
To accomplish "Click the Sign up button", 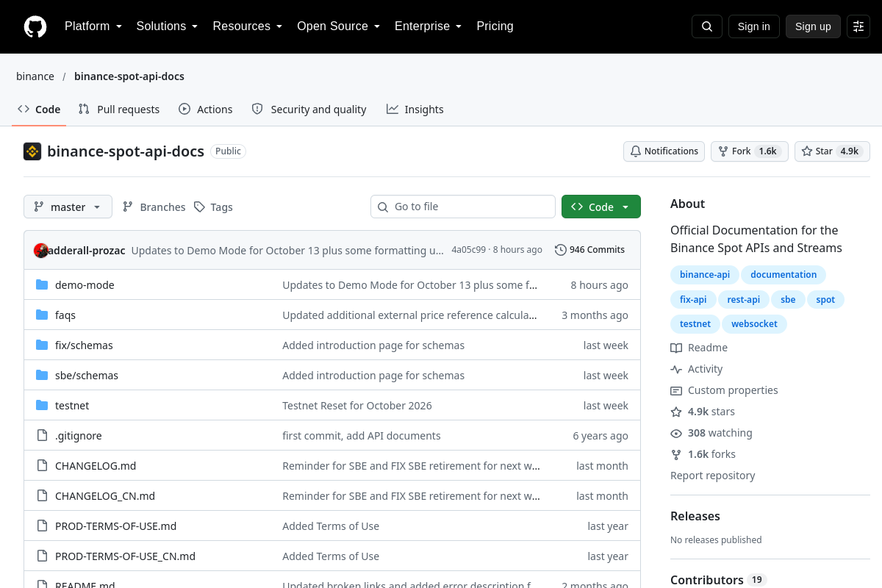I will (x=813, y=26).
